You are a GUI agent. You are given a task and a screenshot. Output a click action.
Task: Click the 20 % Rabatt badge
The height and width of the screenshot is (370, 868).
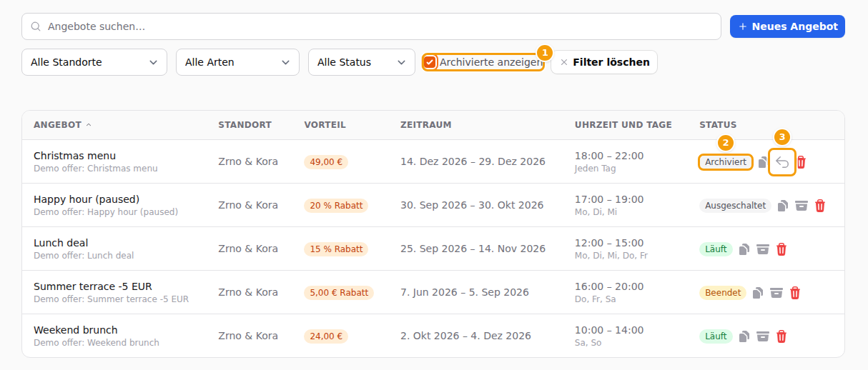point(336,206)
